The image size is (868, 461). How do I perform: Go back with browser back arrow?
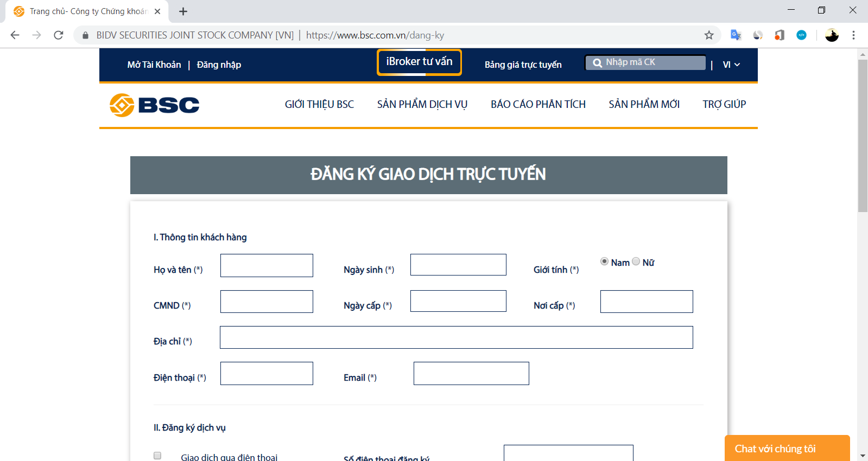pos(15,35)
